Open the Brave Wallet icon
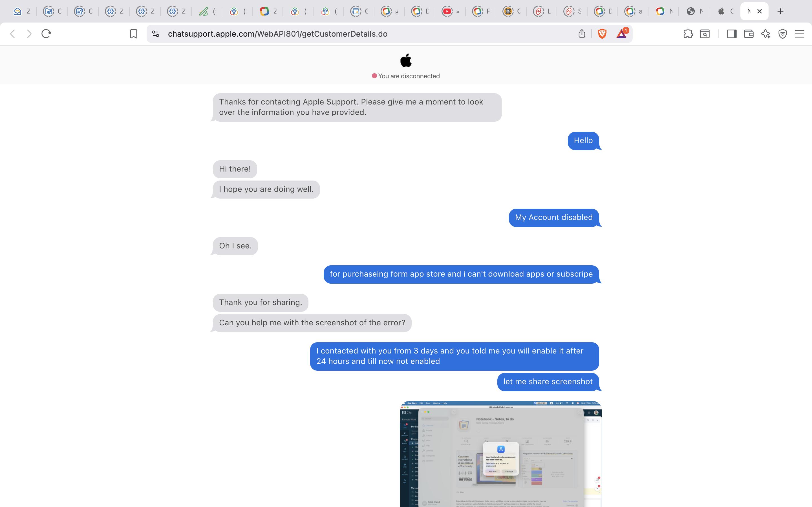 click(x=749, y=34)
